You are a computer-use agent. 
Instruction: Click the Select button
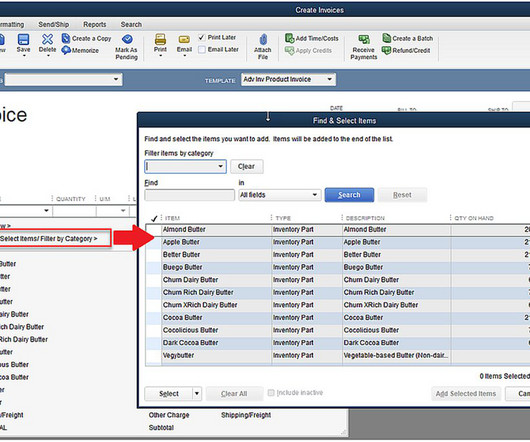(169, 394)
